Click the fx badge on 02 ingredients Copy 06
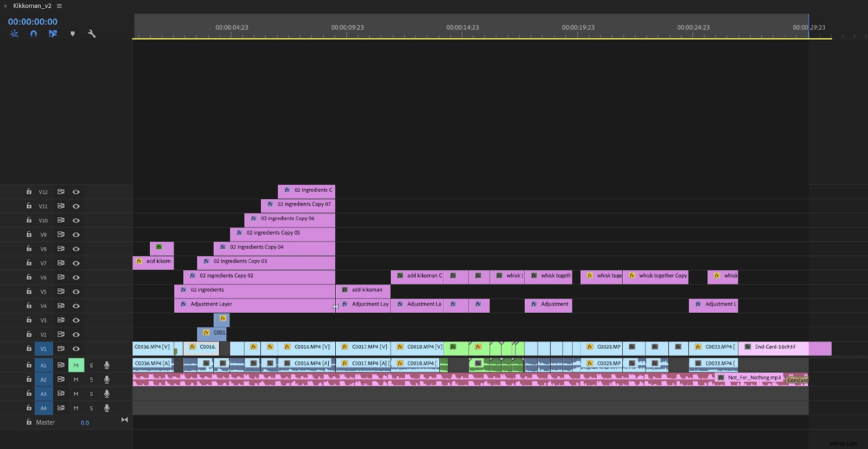 point(253,218)
